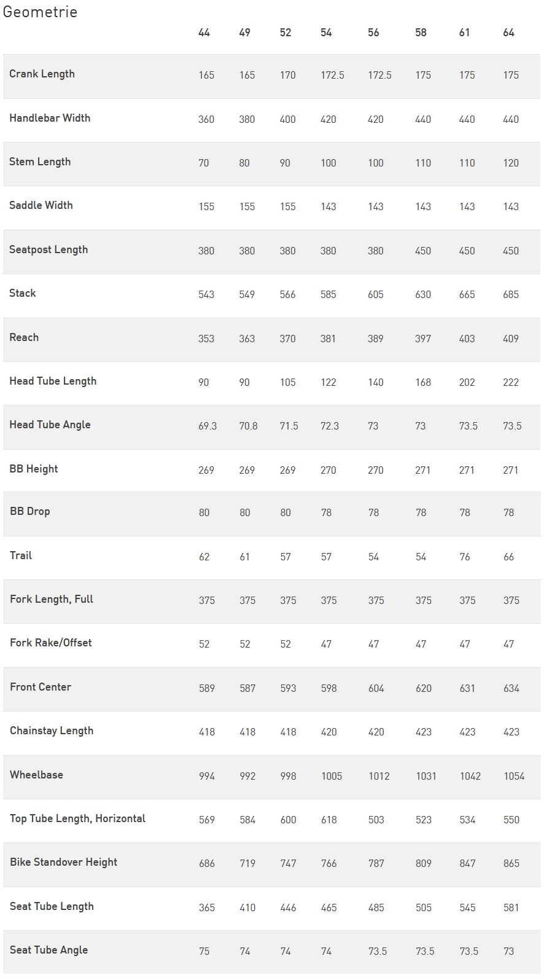Select the BB Drop row label
This screenshot has height=980, width=544.
click(30, 511)
